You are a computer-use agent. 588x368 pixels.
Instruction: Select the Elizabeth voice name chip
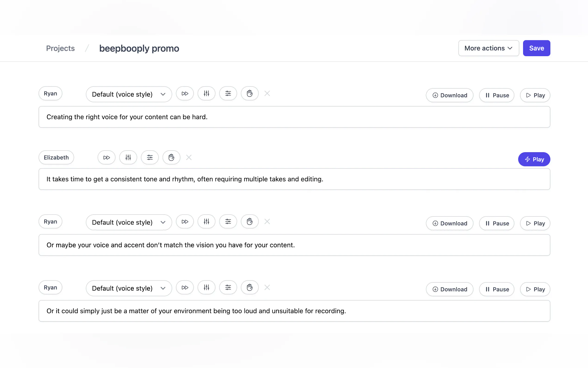[x=56, y=158]
